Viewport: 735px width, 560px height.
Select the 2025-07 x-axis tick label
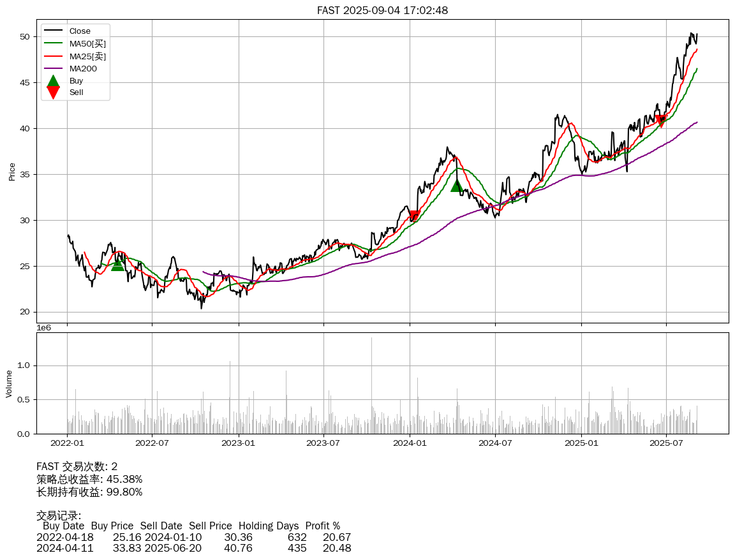(666, 442)
